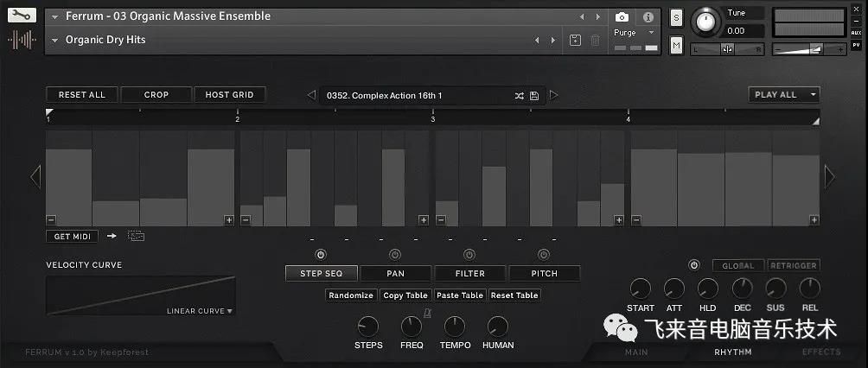
Task: Load next instrument for Ferrum
Action: pos(598,17)
